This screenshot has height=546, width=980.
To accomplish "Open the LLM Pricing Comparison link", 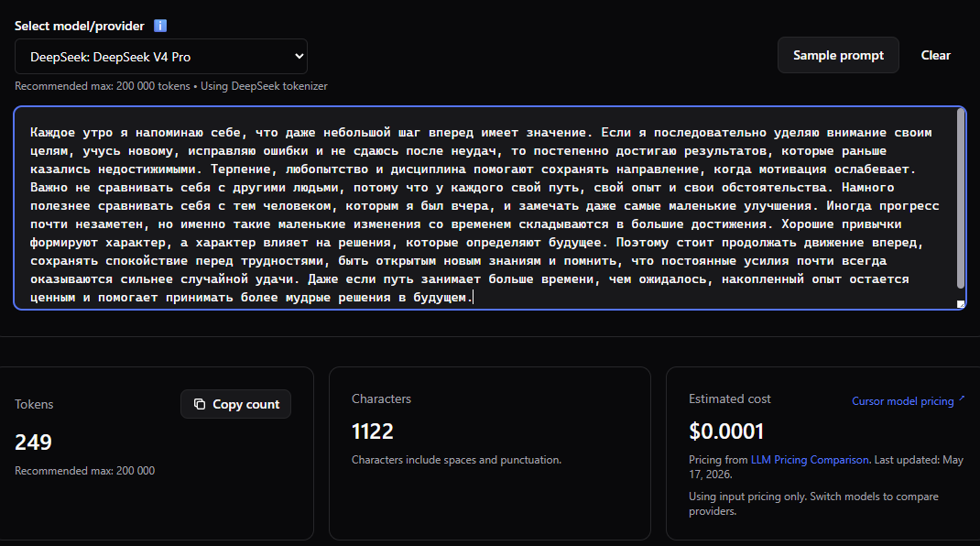I will pos(810,460).
